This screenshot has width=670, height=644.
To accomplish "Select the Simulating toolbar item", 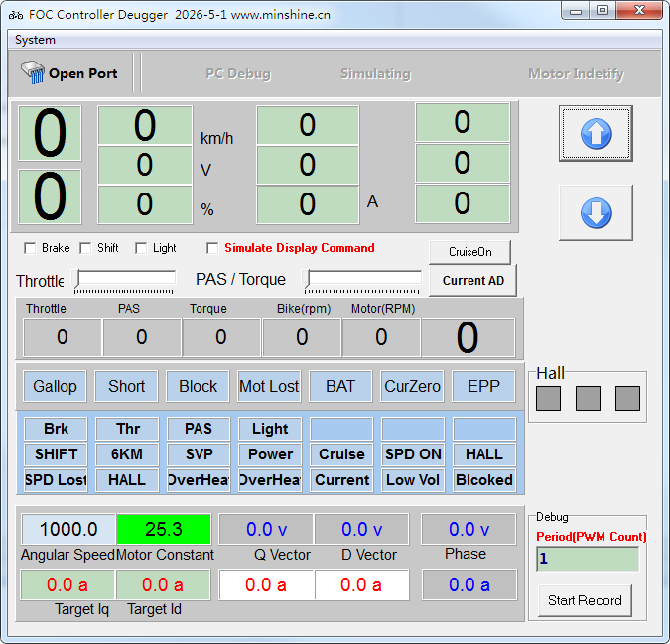I will pos(375,73).
